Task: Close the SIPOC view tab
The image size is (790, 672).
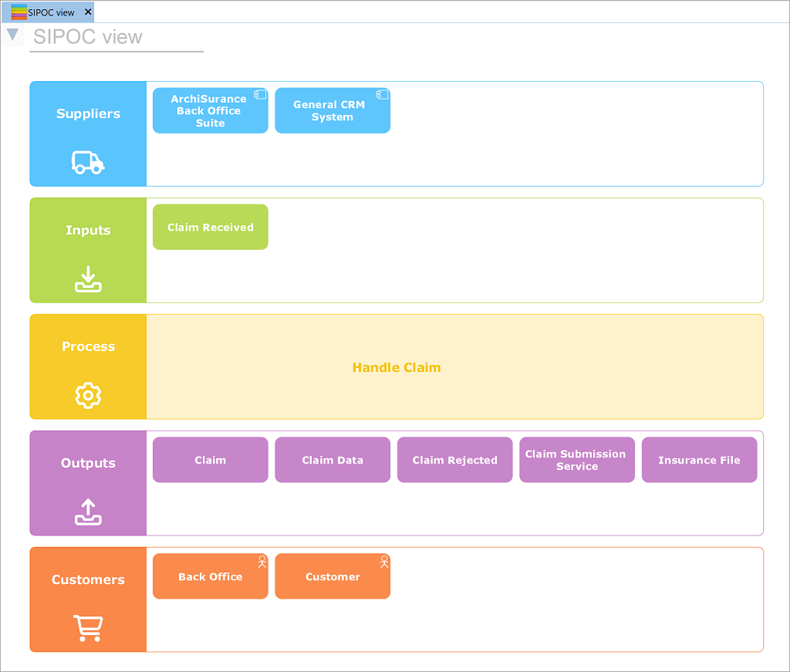Action: coord(88,12)
